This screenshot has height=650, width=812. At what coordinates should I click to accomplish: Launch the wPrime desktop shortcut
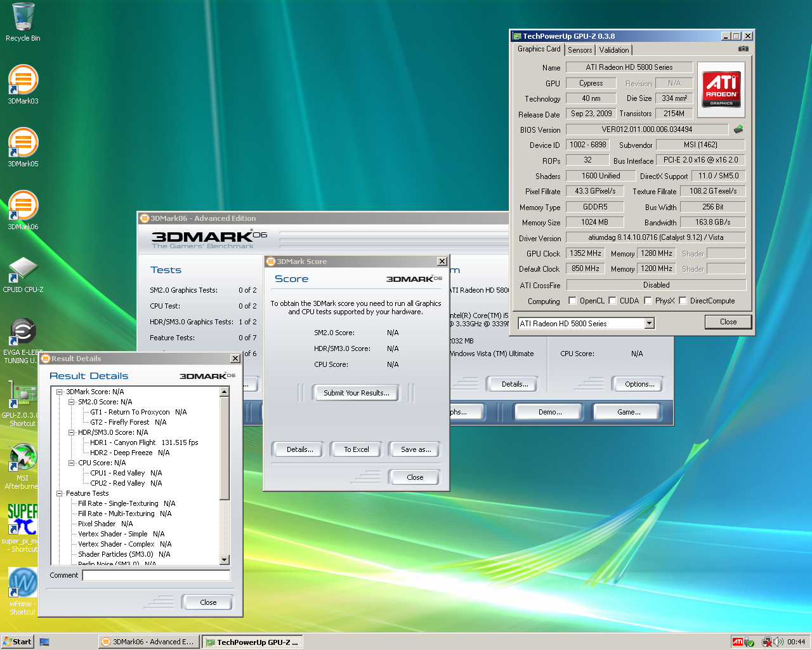[x=22, y=591]
